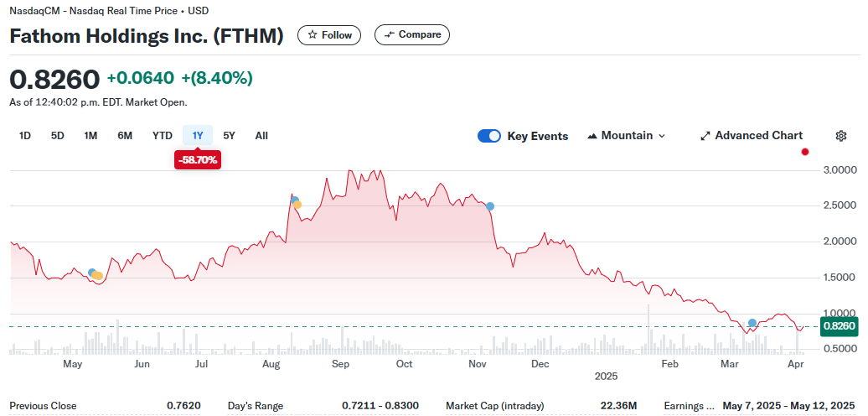
Task: Select the 5D time range tab
Action: pyautogui.click(x=58, y=136)
